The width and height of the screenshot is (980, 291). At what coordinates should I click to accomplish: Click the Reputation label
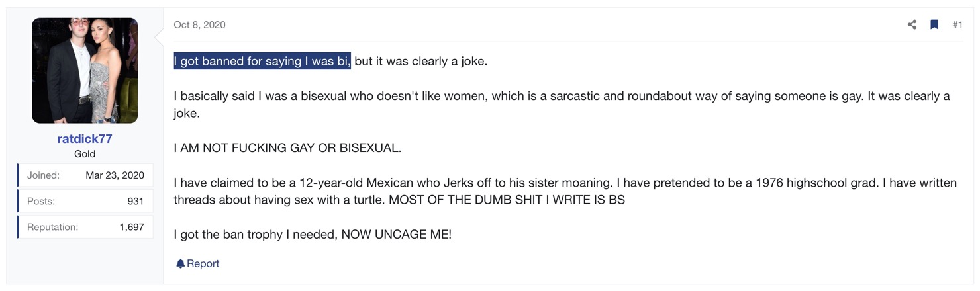(x=52, y=227)
